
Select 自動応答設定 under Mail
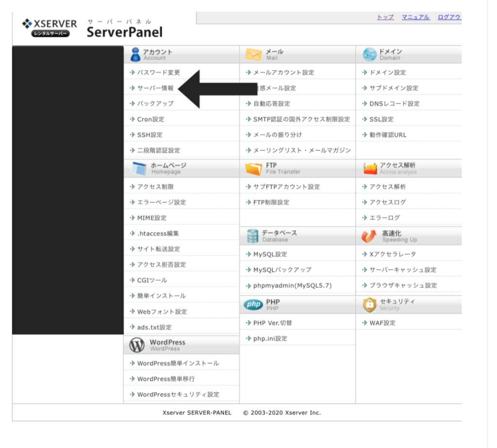pyautogui.click(x=272, y=104)
